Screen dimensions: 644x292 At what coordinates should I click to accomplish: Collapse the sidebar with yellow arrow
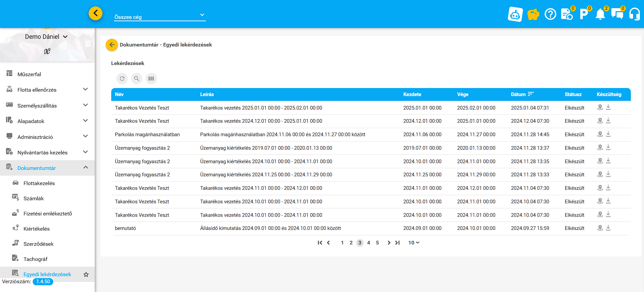coord(96,13)
